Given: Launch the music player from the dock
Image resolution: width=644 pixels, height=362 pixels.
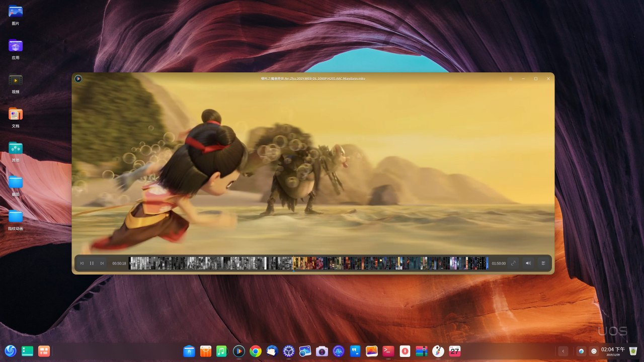Looking at the screenshot, I should (x=222, y=351).
